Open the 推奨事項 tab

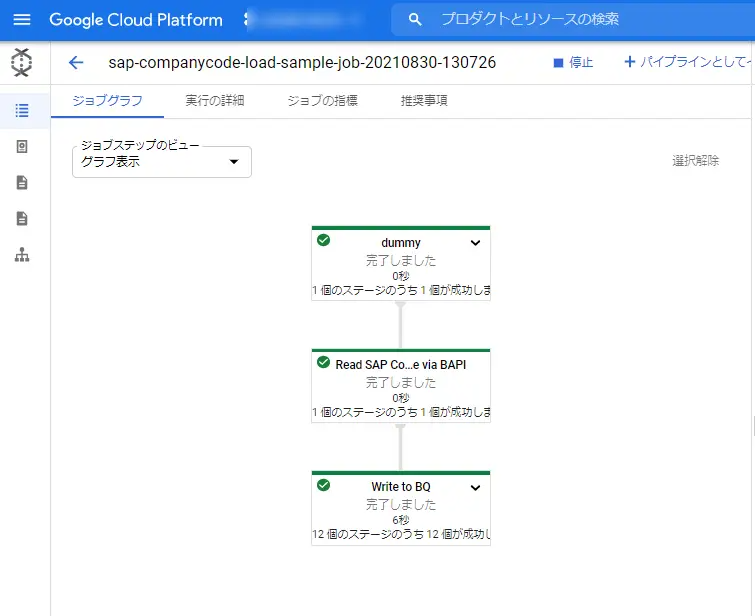point(424,101)
